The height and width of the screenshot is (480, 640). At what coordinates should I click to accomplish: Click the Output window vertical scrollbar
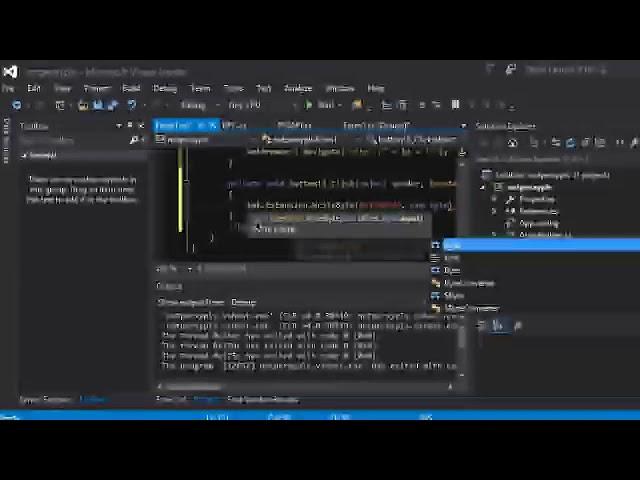[462, 345]
